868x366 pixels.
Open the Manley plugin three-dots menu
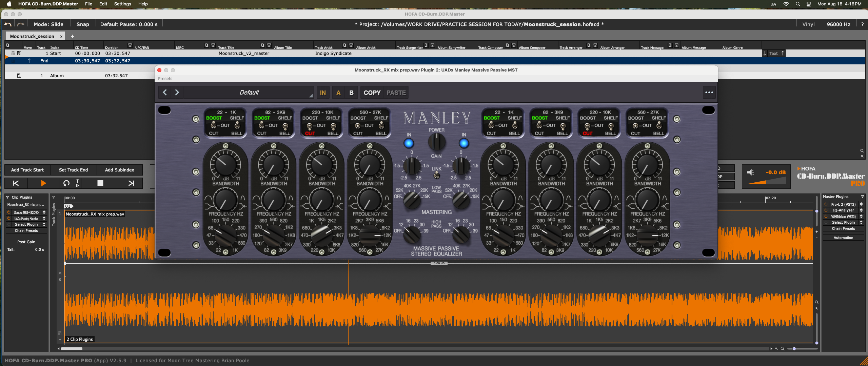tap(709, 93)
